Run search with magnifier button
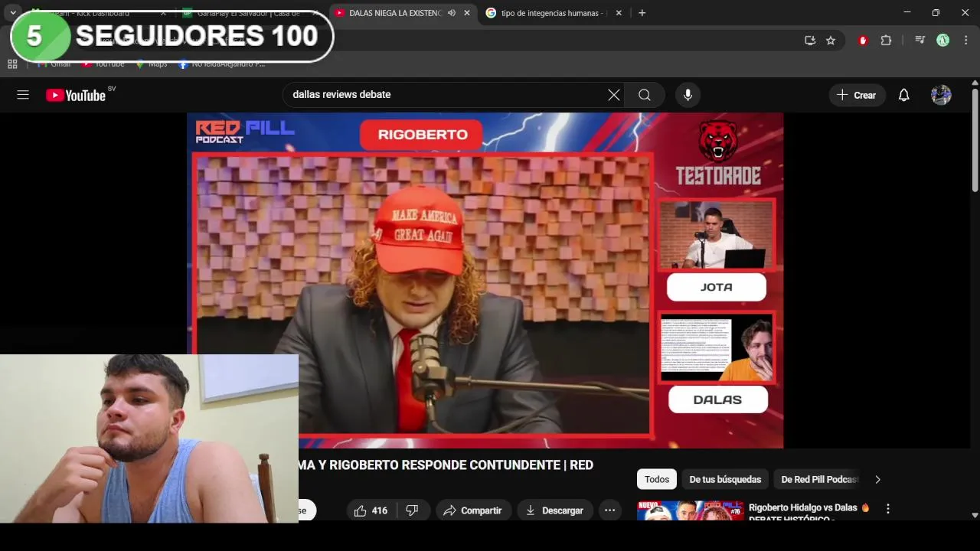Viewport: 980px width, 551px height. click(x=645, y=95)
